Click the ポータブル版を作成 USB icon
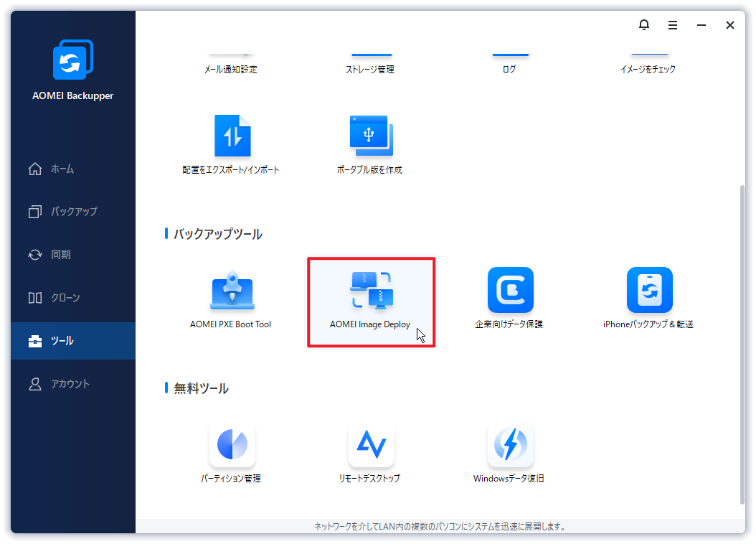 [372, 136]
